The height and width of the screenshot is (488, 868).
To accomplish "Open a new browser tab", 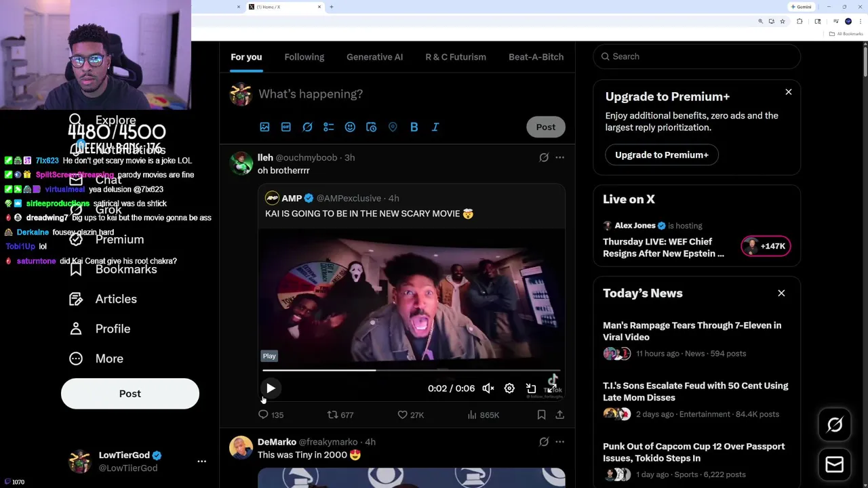I will (332, 7).
